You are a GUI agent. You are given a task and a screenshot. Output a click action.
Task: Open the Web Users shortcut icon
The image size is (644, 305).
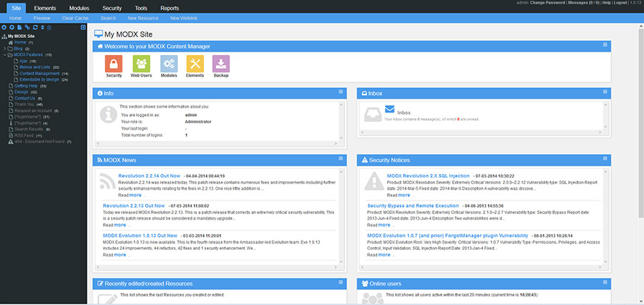(141, 64)
